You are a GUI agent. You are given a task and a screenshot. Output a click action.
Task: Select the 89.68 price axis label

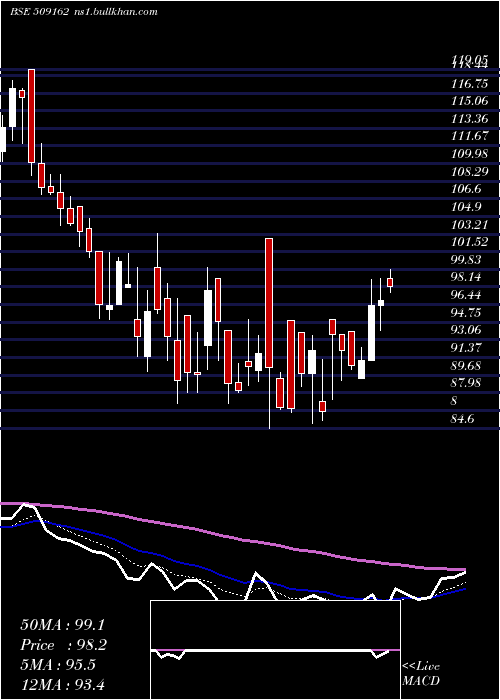tap(466, 365)
